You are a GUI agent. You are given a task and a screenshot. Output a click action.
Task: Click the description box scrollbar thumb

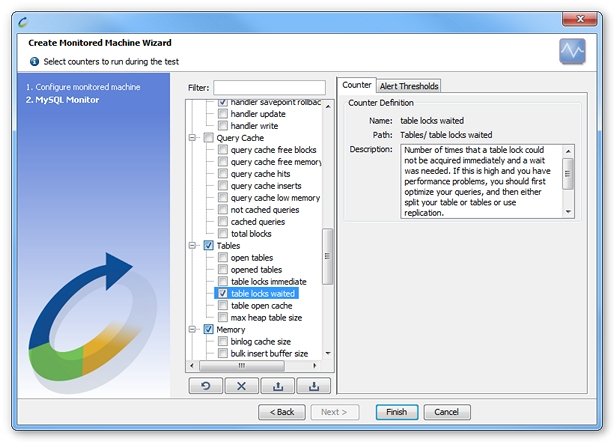pos(568,174)
